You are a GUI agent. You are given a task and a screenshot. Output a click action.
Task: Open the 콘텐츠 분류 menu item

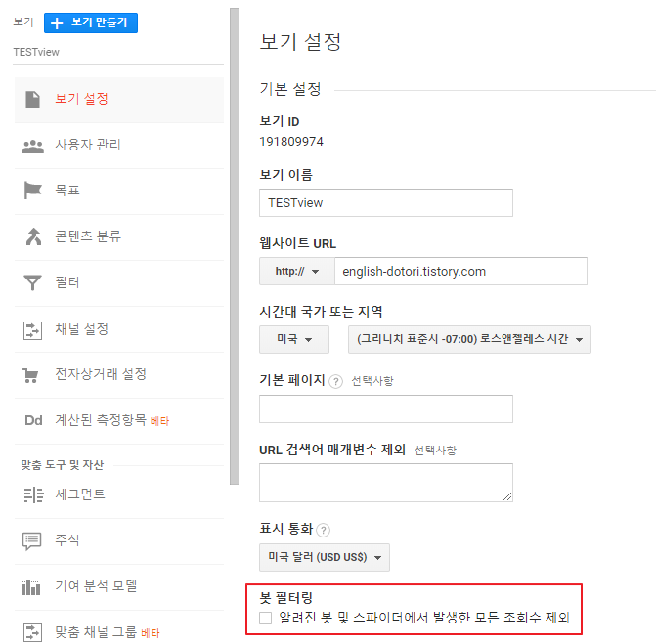click(x=119, y=237)
